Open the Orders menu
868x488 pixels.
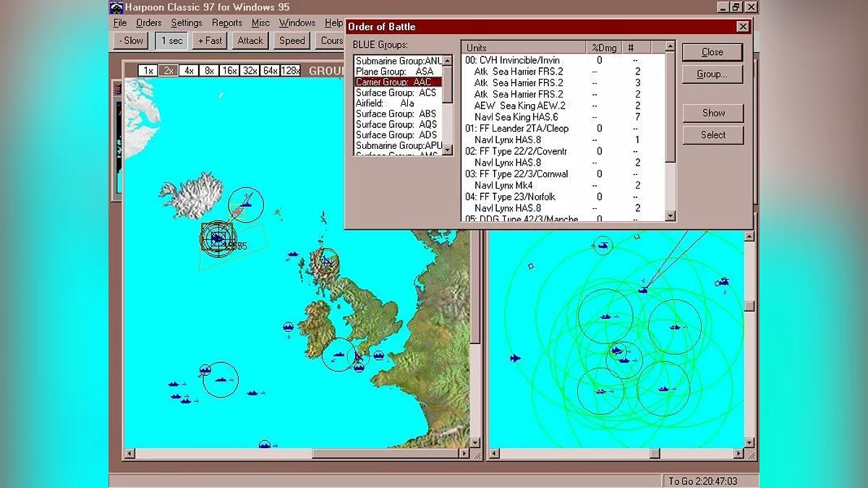[149, 23]
